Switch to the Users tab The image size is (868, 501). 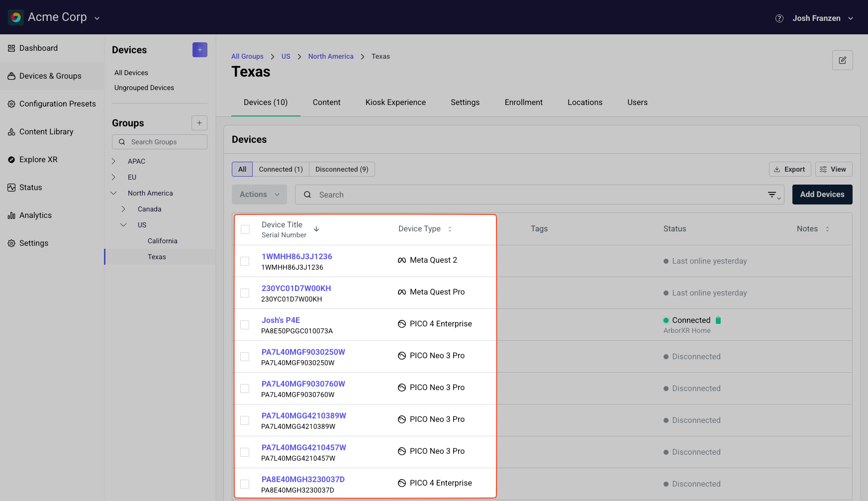click(637, 102)
